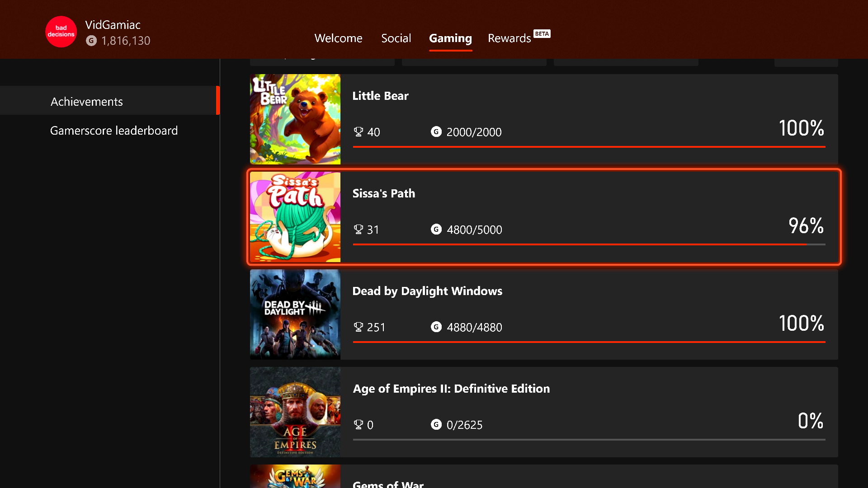Click the Dead by Daylight progress bar
Viewport: 868px width, 488px height.
[x=589, y=342]
